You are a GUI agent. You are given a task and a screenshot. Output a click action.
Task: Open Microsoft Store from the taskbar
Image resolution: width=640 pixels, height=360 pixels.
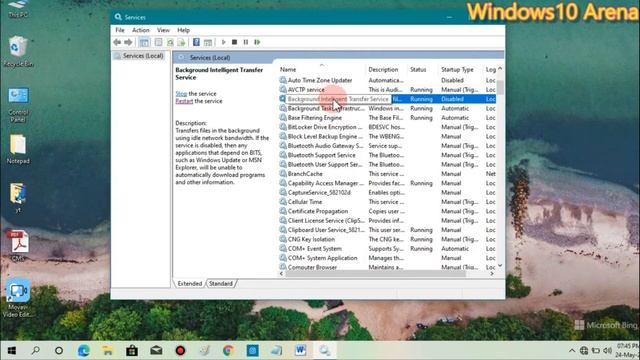pyautogui.click(x=132, y=350)
